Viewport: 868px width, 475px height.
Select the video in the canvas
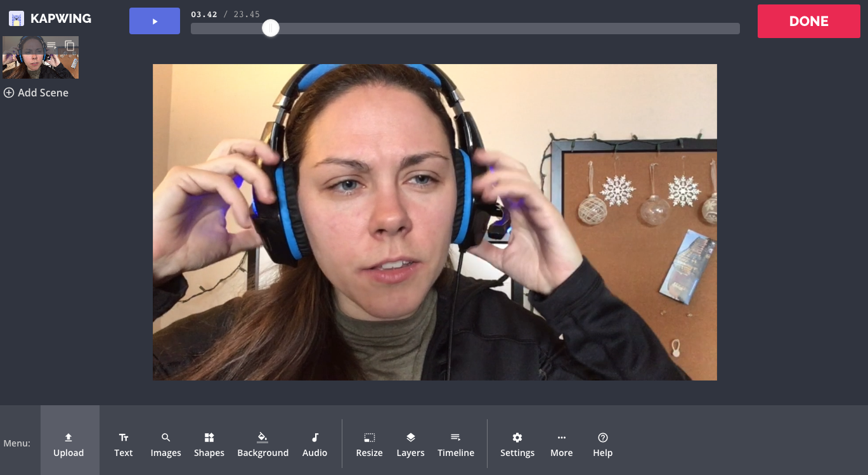[x=434, y=222]
